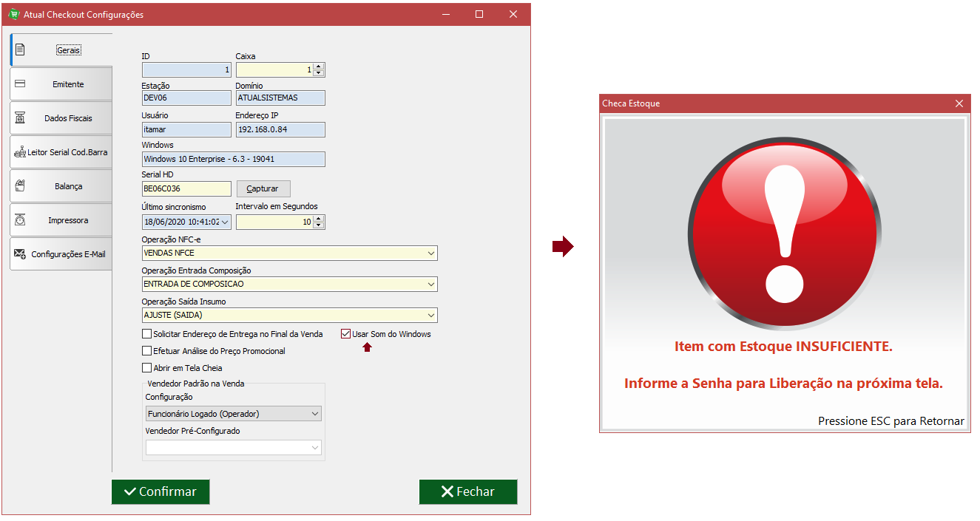Click the Dados Fiscais icon
The height and width of the screenshot is (521, 980).
tap(20, 118)
